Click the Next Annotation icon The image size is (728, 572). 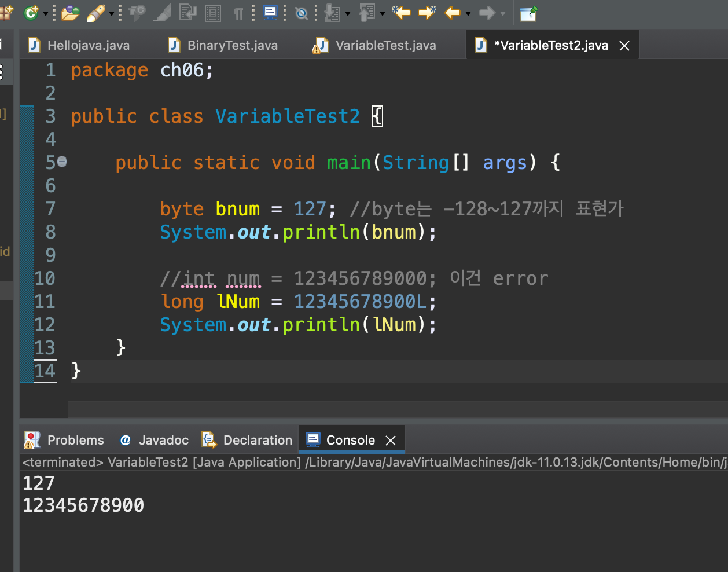coord(332,12)
